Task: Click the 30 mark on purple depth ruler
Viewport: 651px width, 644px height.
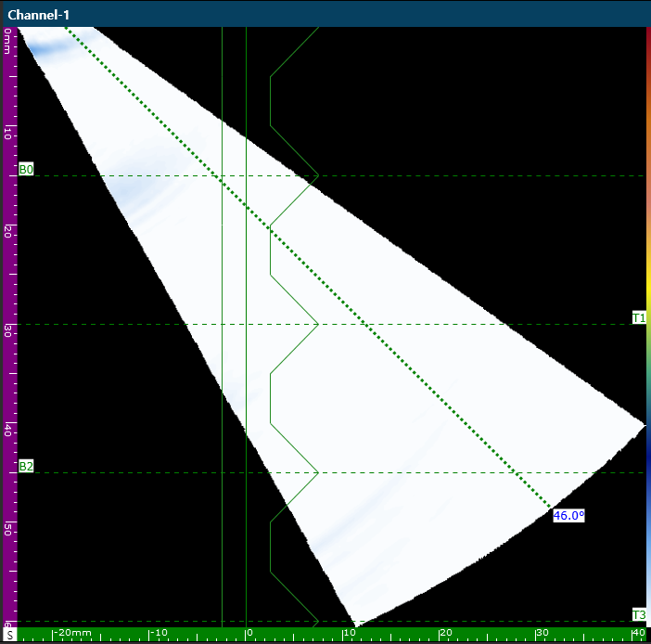Action: point(8,331)
